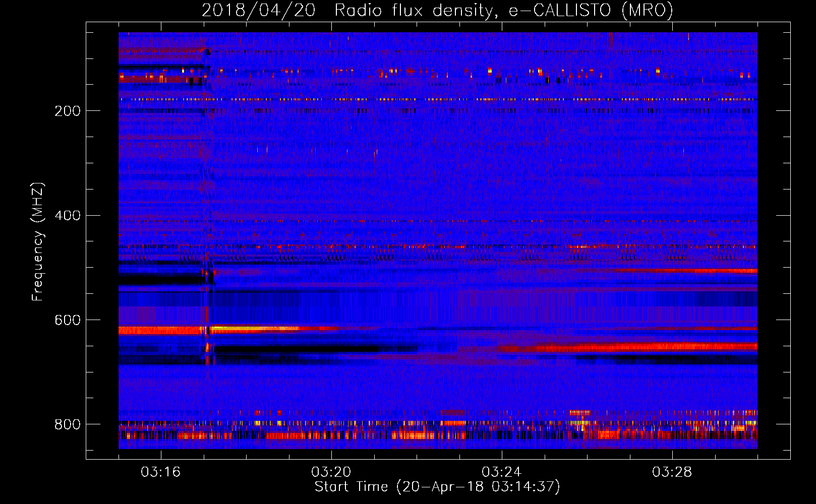Click the 03:28 time tick label
The image size is (816, 504).
tap(672, 472)
